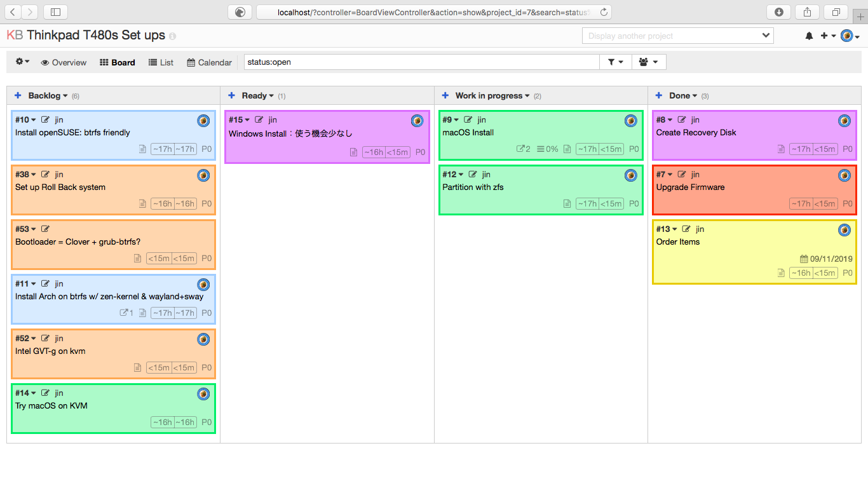Click description icon on Windows Install card
The height and width of the screenshot is (488, 868).
[x=353, y=152]
